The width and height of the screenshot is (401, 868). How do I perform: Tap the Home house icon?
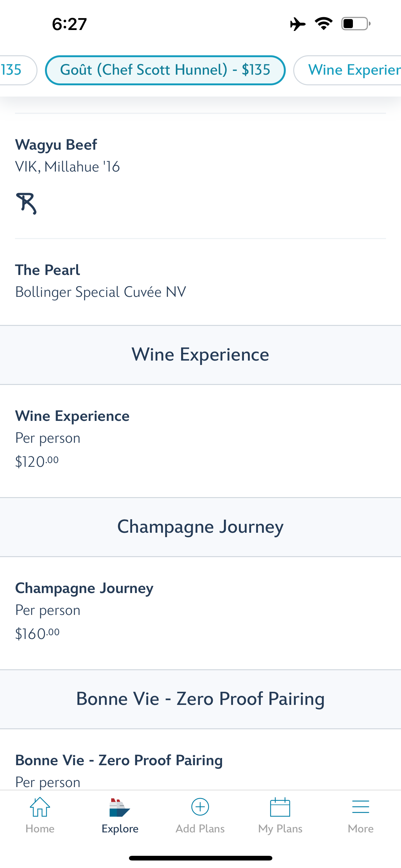pos(40,807)
